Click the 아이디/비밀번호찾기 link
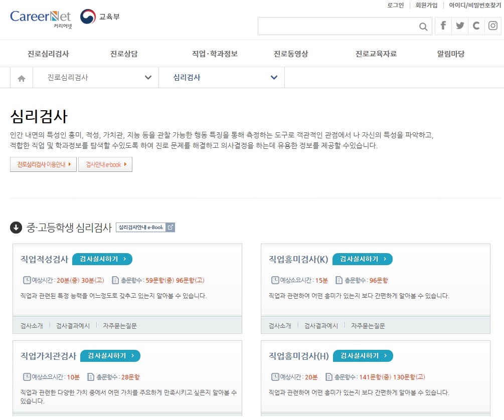The image size is (504, 420). click(x=475, y=5)
